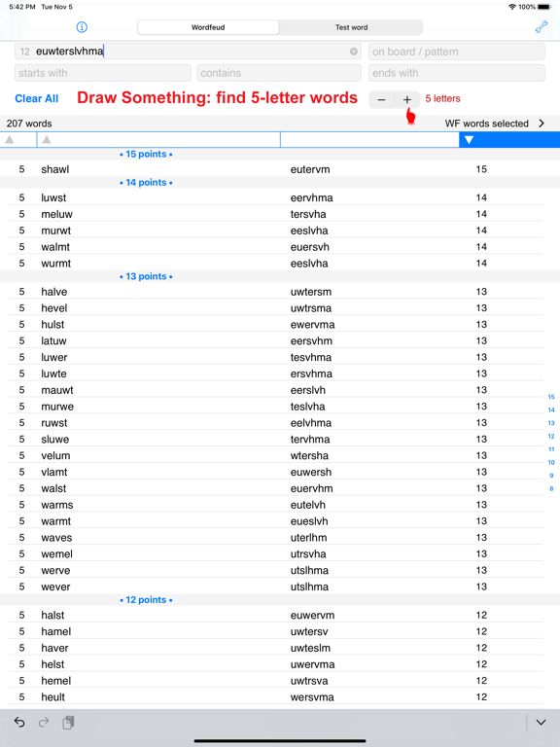The width and height of the screenshot is (560, 747).
Task: Sort by points with blue triangle
Action: pyautogui.click(x=469, y=140)
